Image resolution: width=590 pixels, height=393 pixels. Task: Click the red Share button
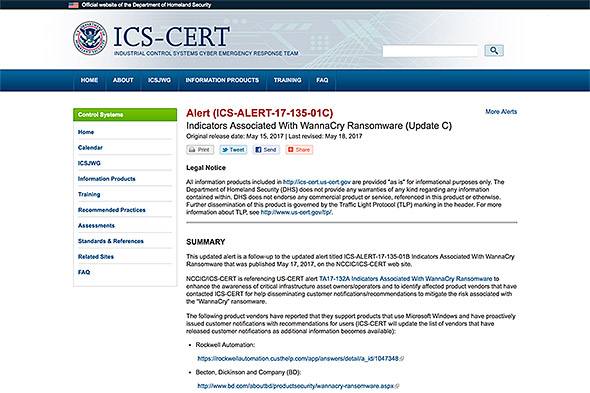tap(299, 150)
